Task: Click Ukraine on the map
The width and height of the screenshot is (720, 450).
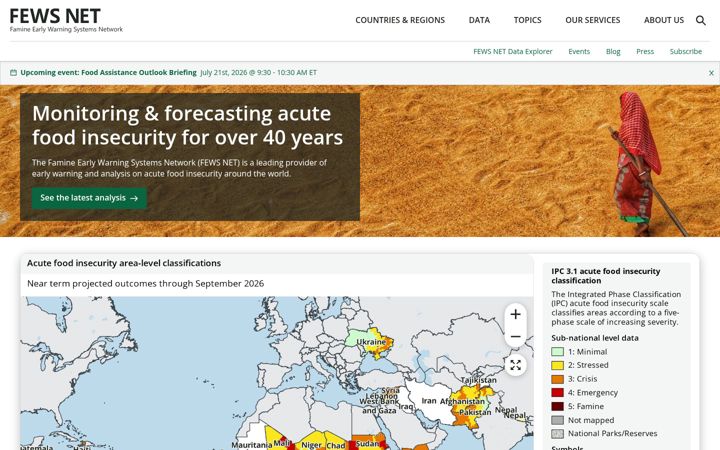Action: [371, 342]
